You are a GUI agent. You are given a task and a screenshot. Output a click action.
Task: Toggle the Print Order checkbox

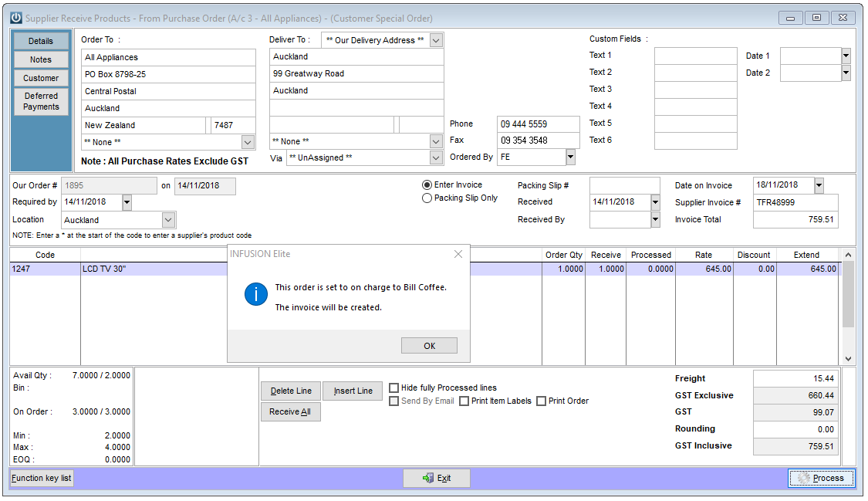pyautogui.click(x=542, y=401)
